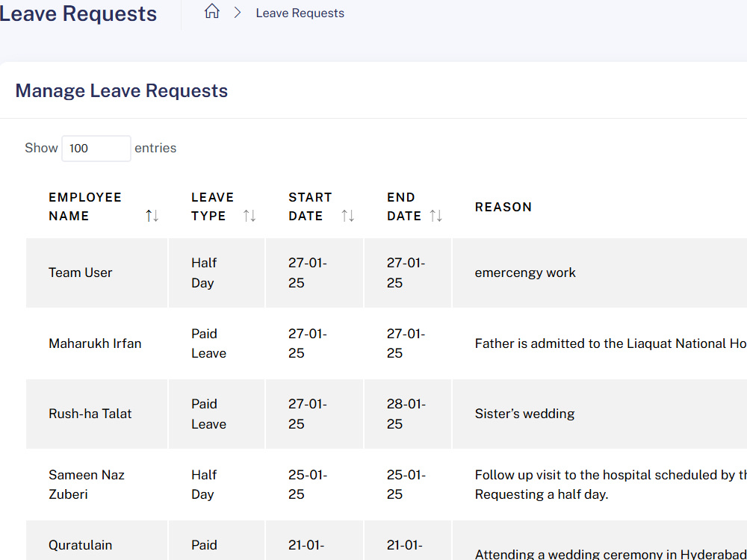
Task: Sort table by End Date arrows
Action: pos(436,216)
